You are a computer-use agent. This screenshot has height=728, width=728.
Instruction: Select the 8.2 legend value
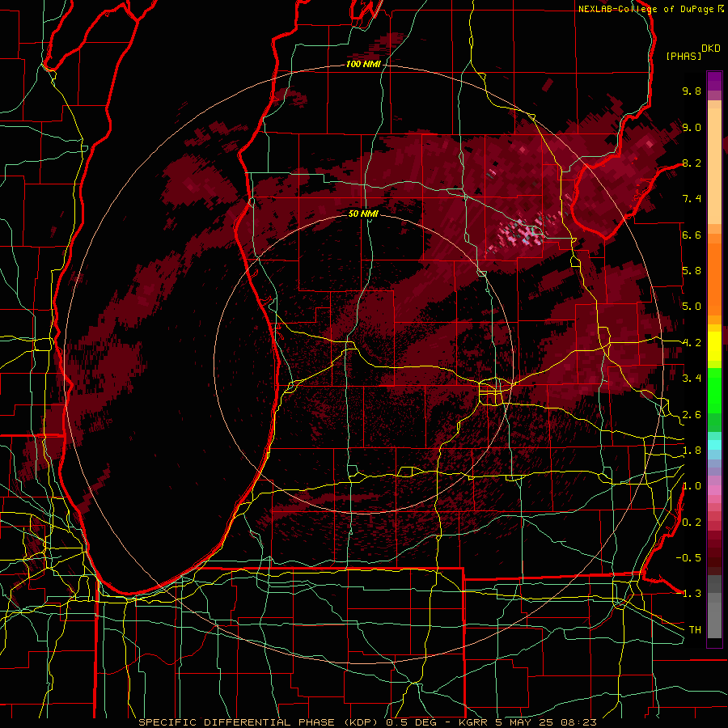click(x=692, y=163)
